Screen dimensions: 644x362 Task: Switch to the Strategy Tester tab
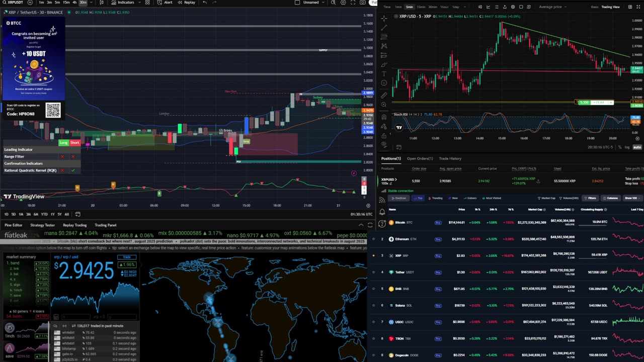(42, 225)
